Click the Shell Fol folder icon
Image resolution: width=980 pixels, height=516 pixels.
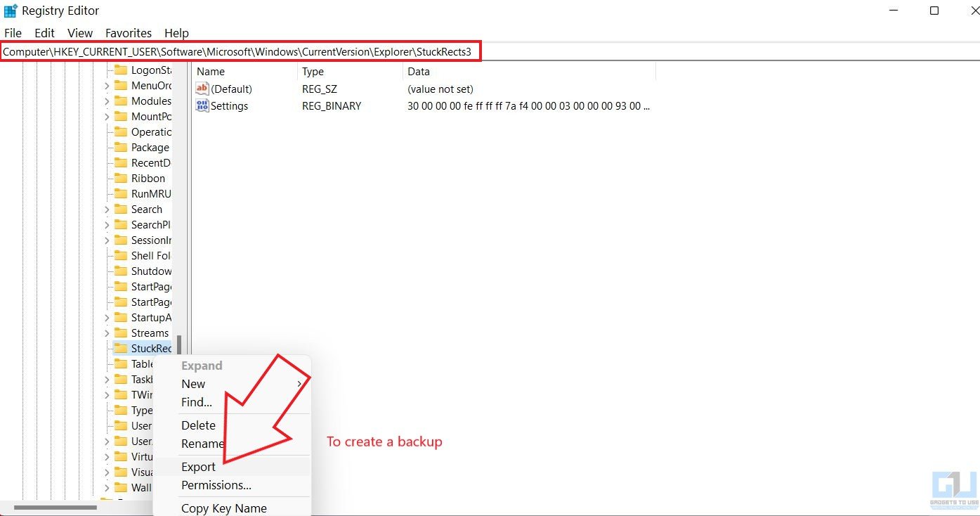pyautogui.click(x=121, y=256)
